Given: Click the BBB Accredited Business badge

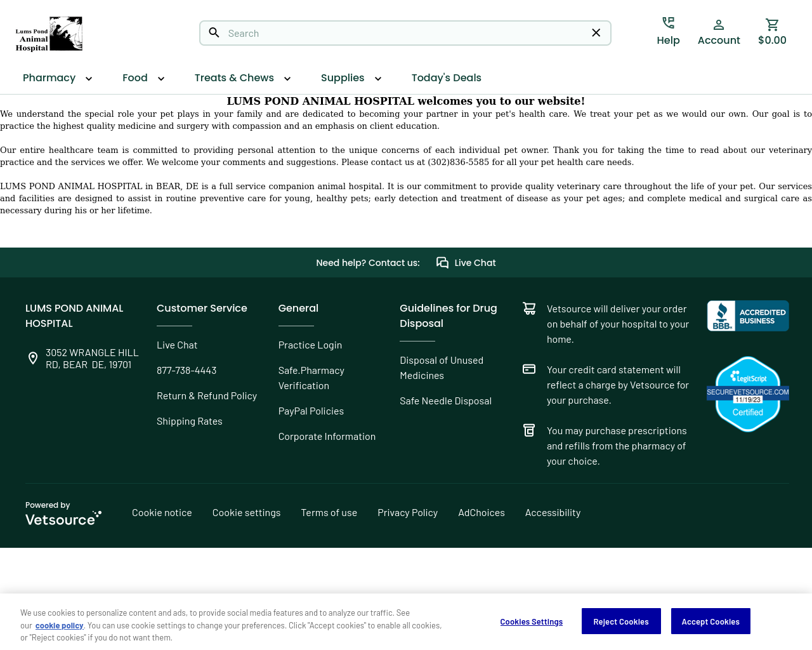Looking at the screenshot, I should pyautogui.click(x=748, y=315).
